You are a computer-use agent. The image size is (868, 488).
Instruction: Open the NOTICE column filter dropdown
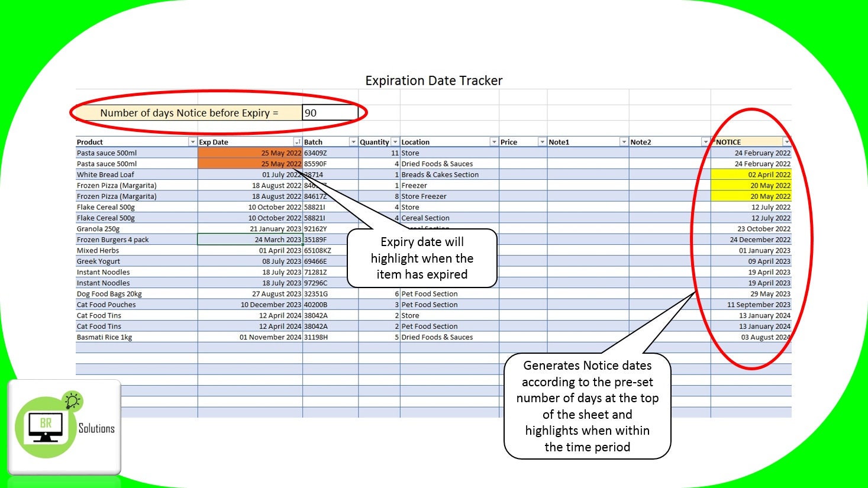coord(787,141)
